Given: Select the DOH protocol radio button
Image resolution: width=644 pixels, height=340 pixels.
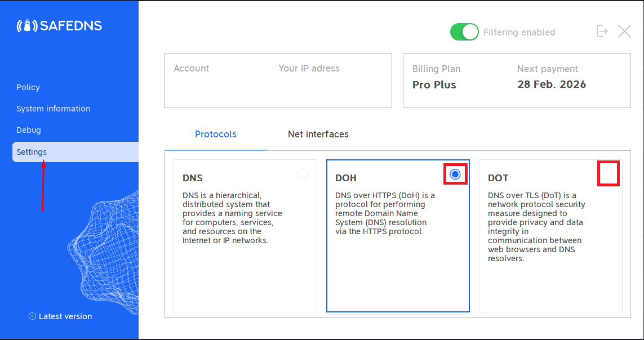Looking at the screenshot, I should pos(455,175).
